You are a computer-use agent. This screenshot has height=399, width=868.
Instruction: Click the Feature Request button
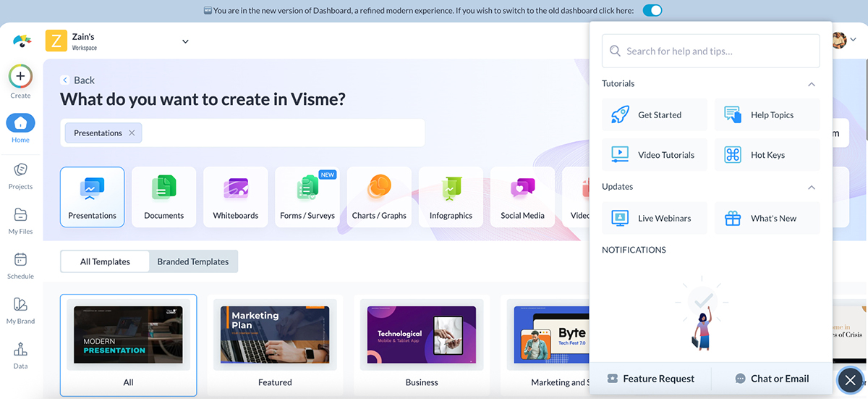pos(650,379)
